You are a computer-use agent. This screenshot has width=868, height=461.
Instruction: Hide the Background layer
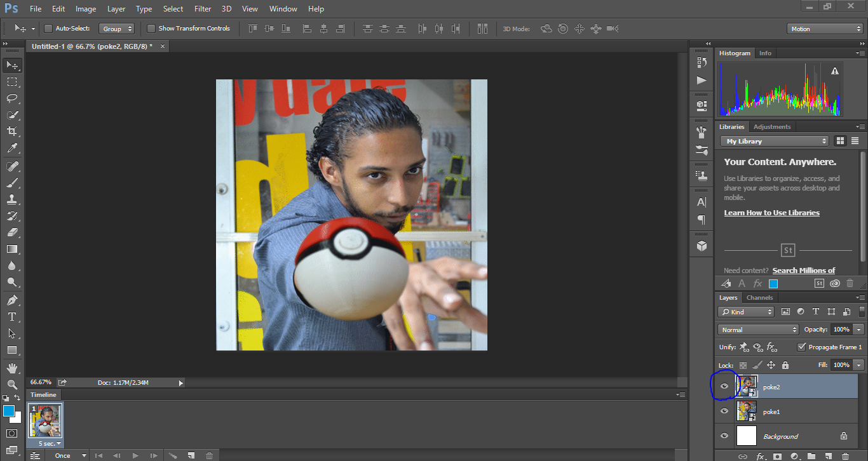click(x=724, y=436)
